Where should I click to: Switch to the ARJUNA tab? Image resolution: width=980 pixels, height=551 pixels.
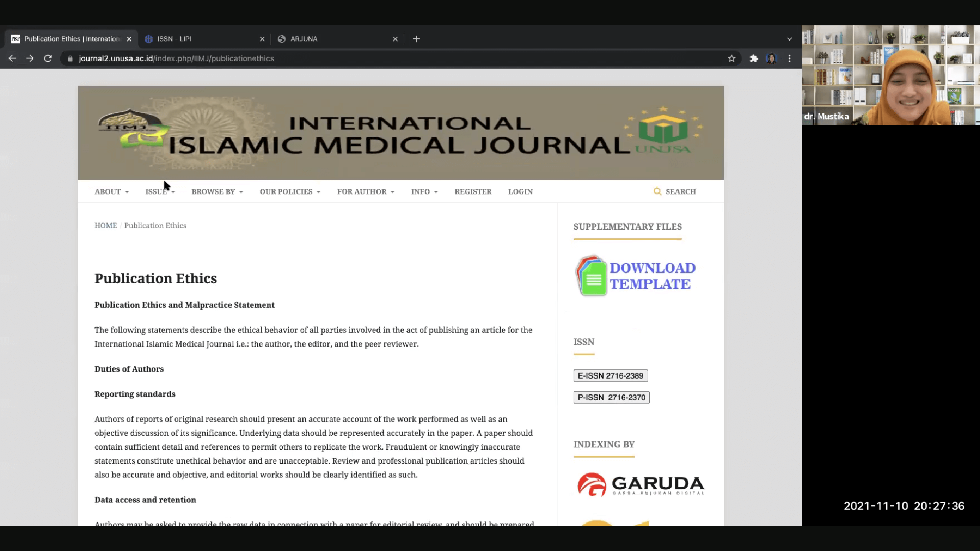pos(337,39)
